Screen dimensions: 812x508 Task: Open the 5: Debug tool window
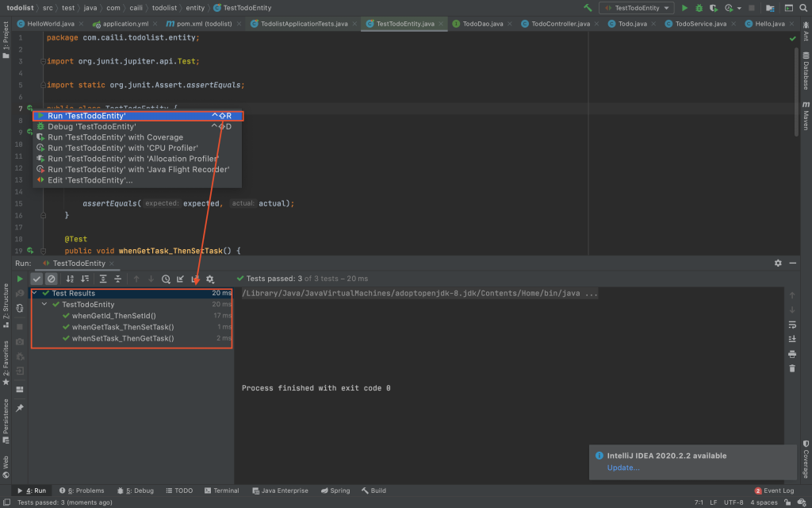(x=135, y=491)
